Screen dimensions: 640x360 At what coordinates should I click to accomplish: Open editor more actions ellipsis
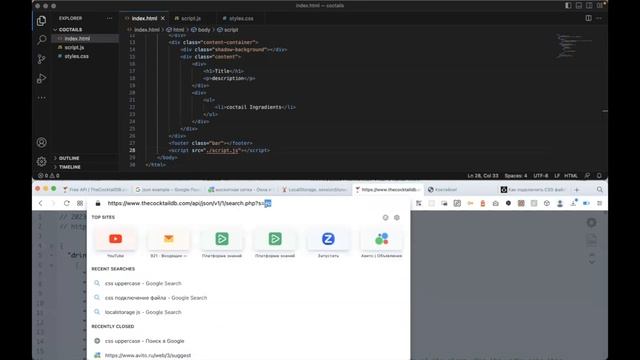click(x=599, y=18)
